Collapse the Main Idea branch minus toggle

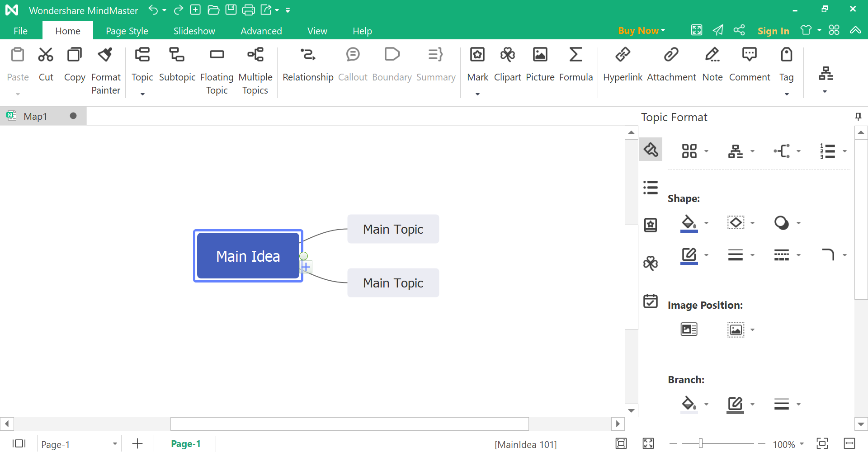point(304,256)
